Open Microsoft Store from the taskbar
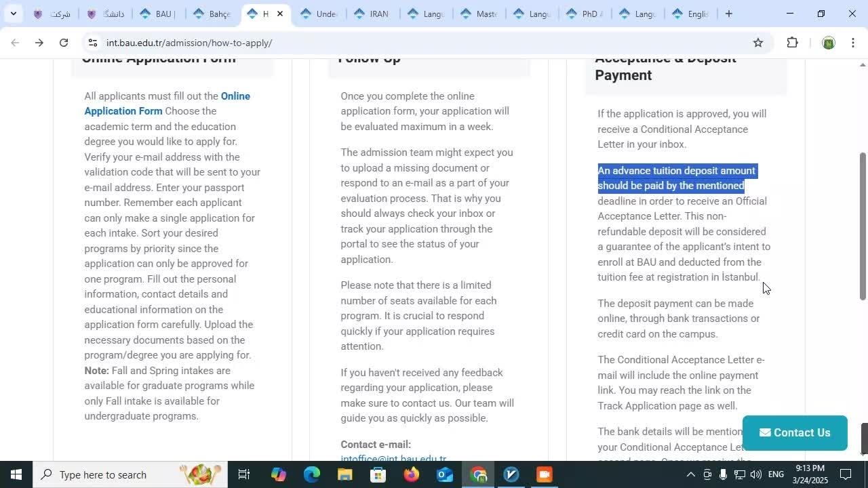The width and height of the screenshot is (868, 488). [x=378, y=474]
